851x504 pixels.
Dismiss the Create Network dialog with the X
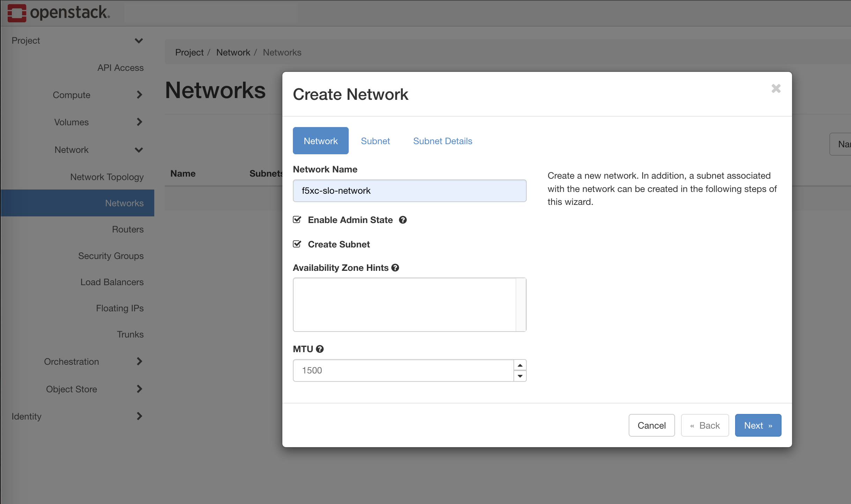click(776, 89)
